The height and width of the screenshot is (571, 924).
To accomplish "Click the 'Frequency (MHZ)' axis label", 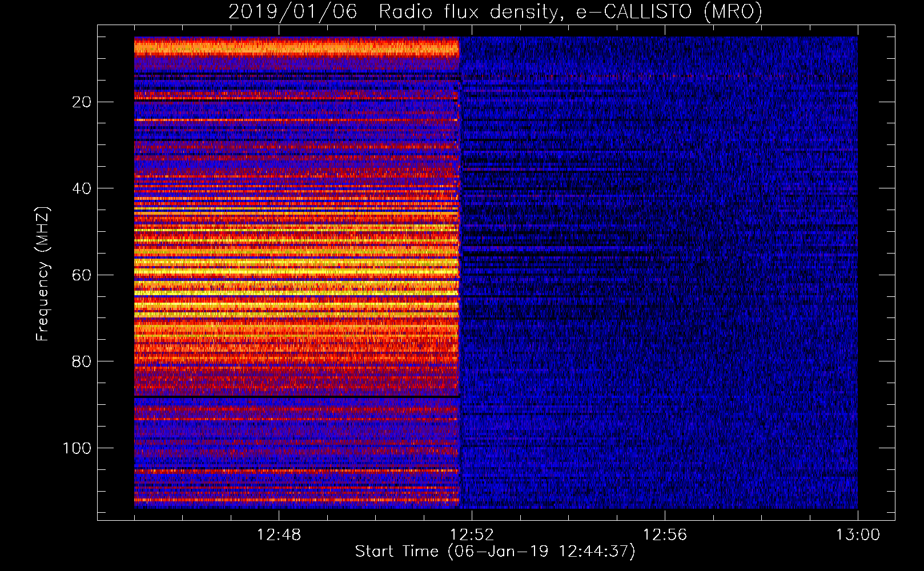I will click(x=43, y=274).
